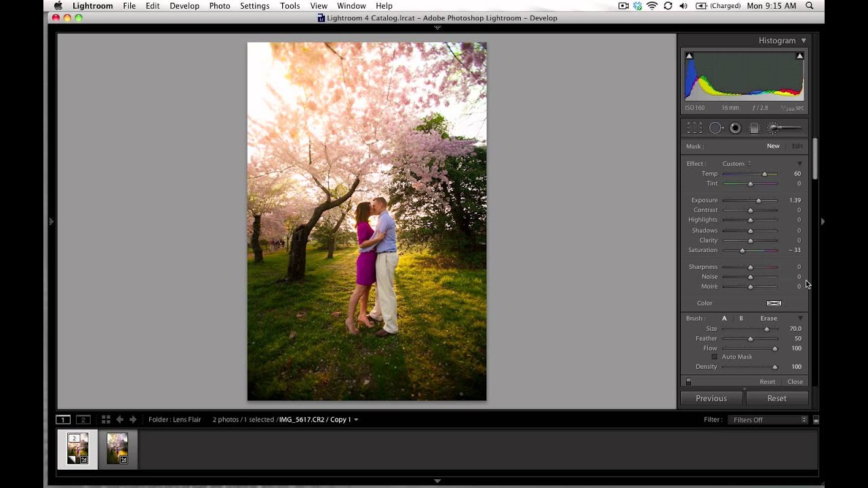The image size is (868, 488).
Task: Open the Settings menu
Action: click(255, 6)
